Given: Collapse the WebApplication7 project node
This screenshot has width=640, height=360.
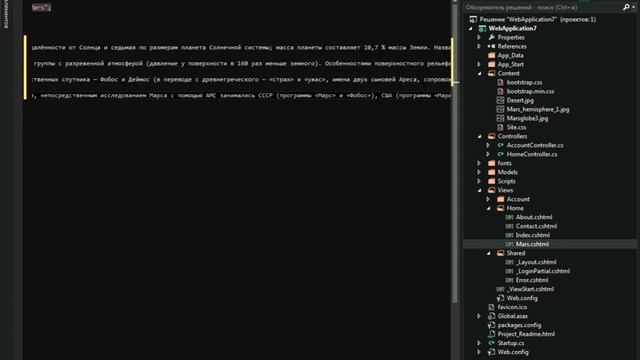Looking at the screenshot, I should tap(471, 29).
